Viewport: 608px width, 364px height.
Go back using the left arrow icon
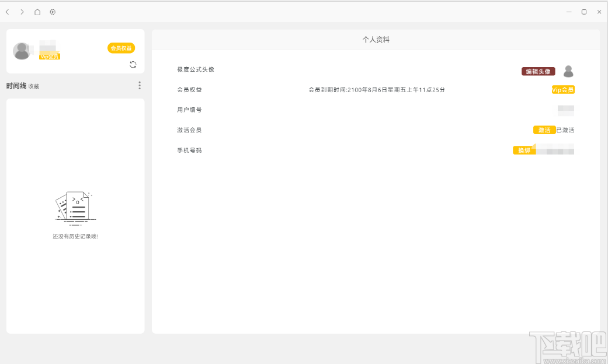click(7, 12)
